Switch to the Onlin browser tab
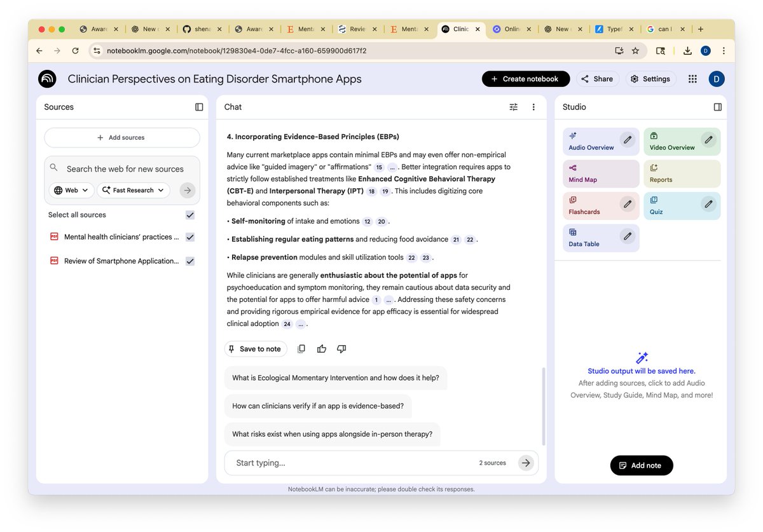Viewport: 763px width, 532px height. click(512, 29)
